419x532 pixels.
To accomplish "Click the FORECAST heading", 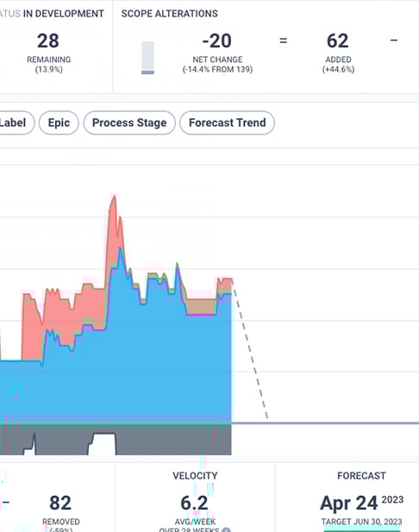I will point(361,476).
